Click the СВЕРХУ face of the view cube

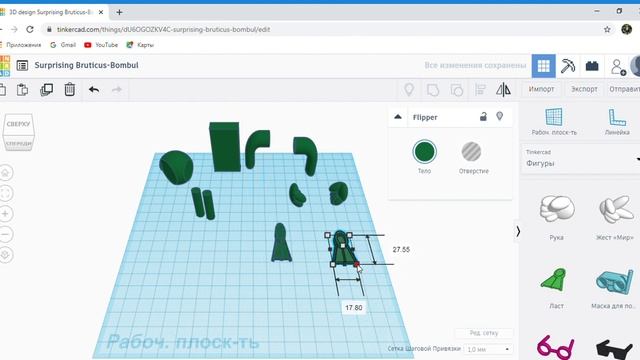pyautogui.click(x=18, y=124)
